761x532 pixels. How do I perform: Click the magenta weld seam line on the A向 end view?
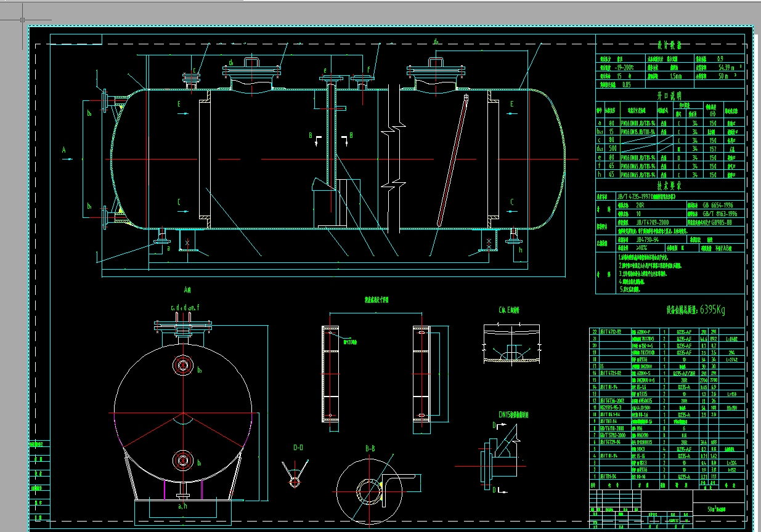click(x=165, y=490)
